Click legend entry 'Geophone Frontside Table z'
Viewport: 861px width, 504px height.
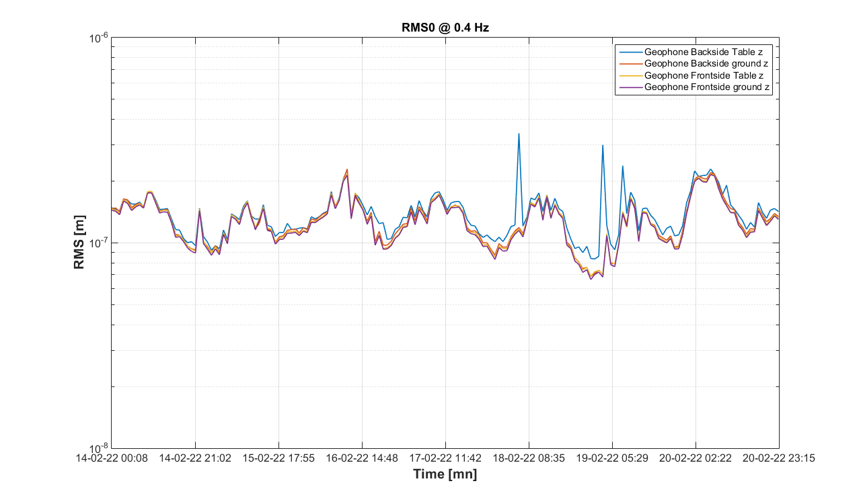pos(704,75)
